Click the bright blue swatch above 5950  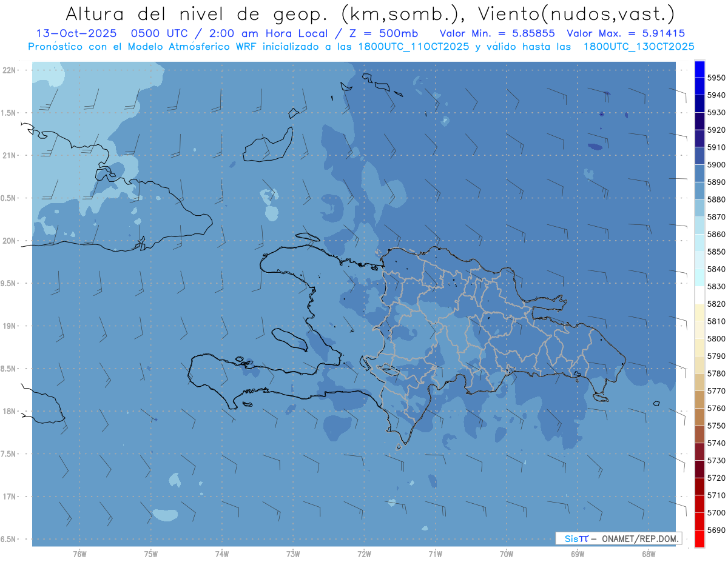(x=699, y=69)
